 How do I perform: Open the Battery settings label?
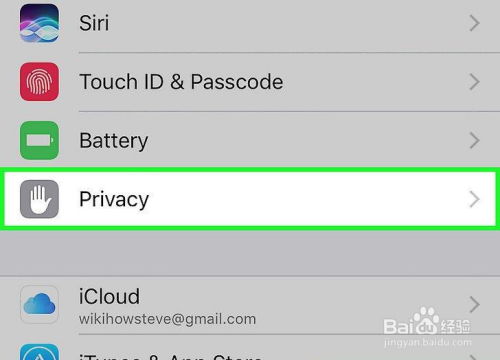(x=114, y=141)
